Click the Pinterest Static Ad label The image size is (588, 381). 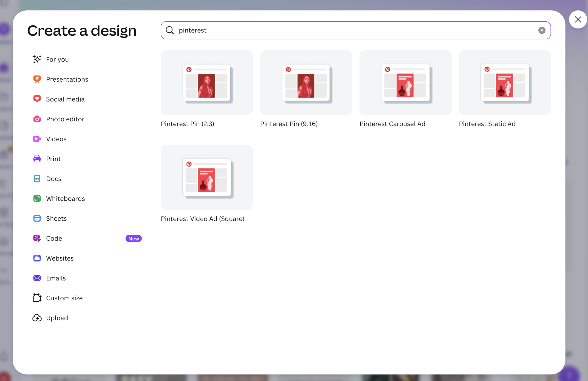point(487,124)
